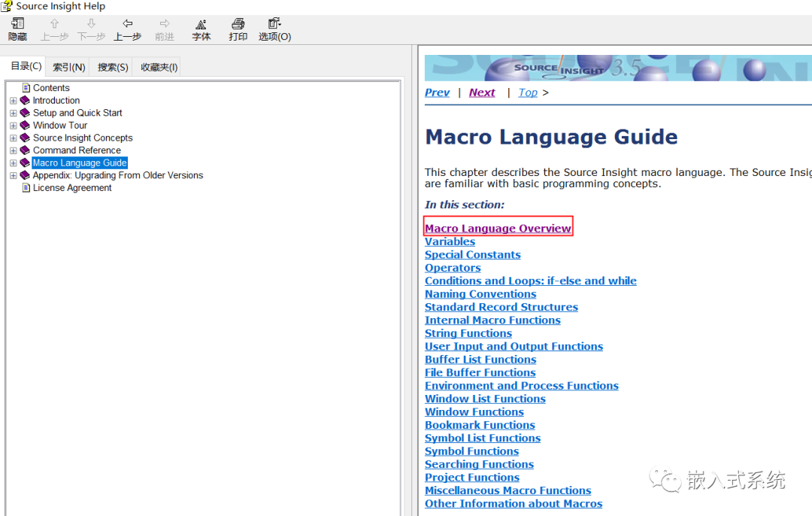Expand the Source Insight Concepts node
Image resolution: width=812 pixels, height=516 pixels.
(14, 138)
